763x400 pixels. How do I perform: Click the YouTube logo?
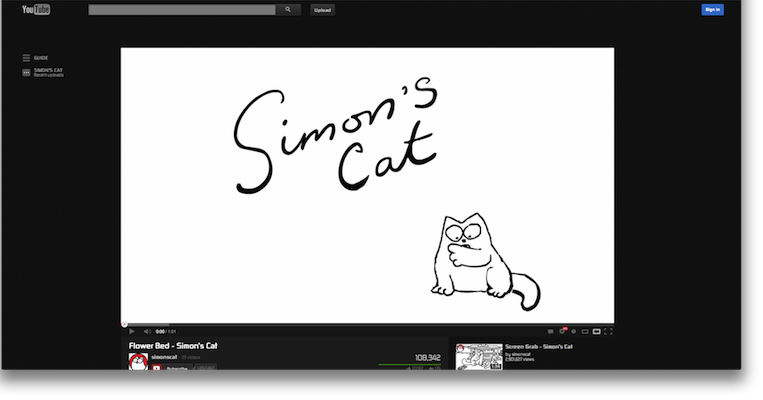(x=36, y=9)
